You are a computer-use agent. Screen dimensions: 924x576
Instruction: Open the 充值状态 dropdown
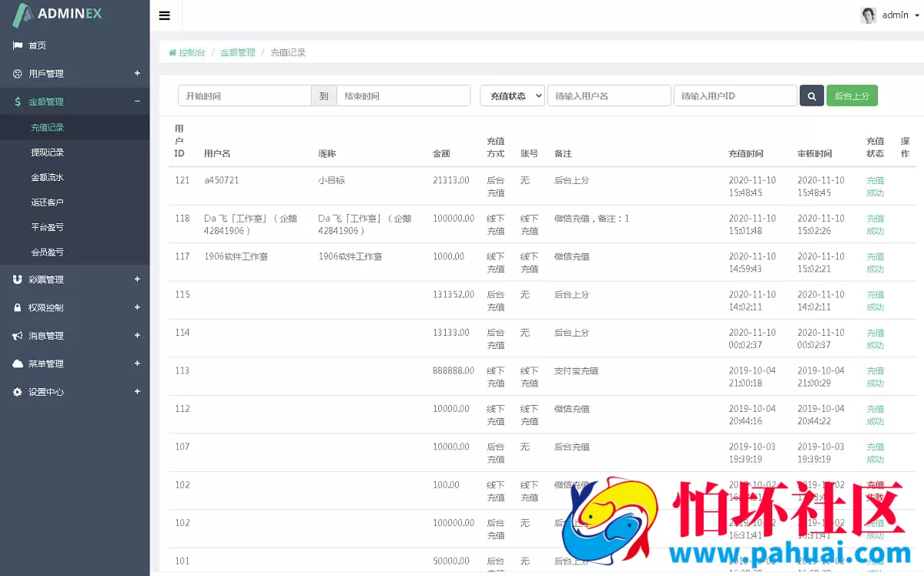click(x=512, y=95)
